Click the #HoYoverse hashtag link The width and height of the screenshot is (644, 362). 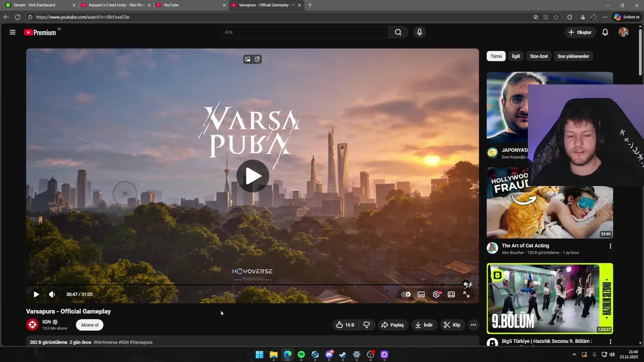click(105, 342)
